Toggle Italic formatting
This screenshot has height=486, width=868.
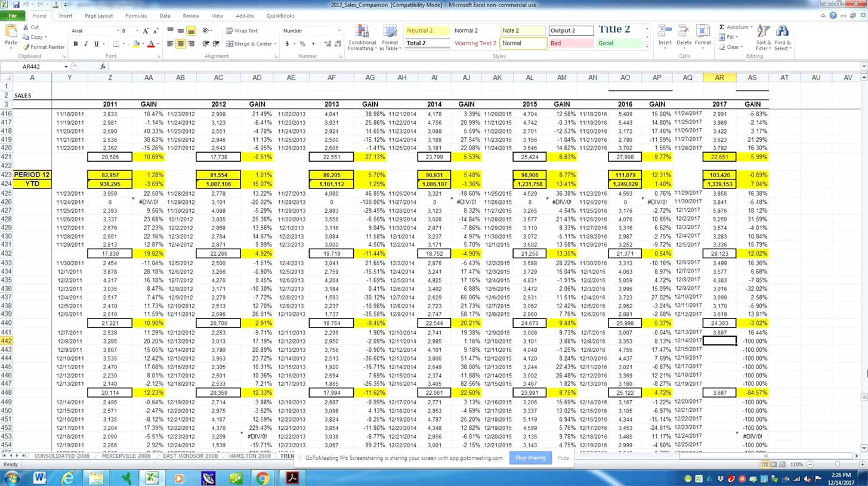pos(86,44)
